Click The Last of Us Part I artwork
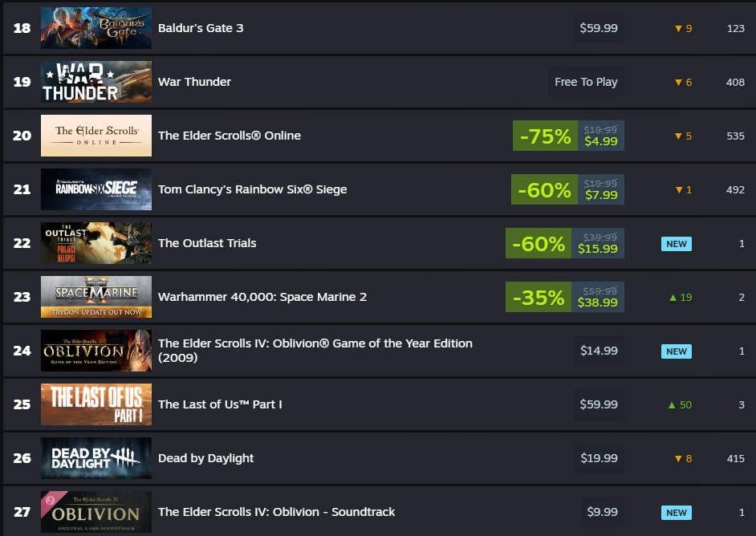Image resolution: width=756 pixels, height=536 pixels. click(96, 404)
